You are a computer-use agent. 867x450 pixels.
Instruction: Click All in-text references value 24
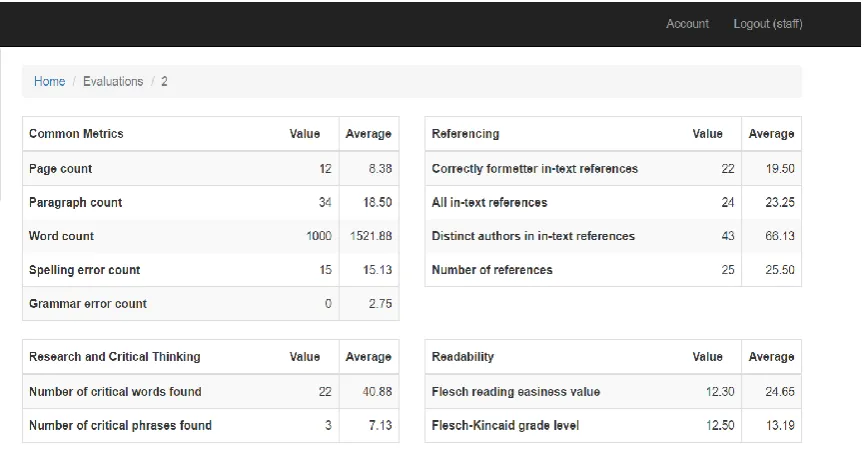(x=728, y=202)
